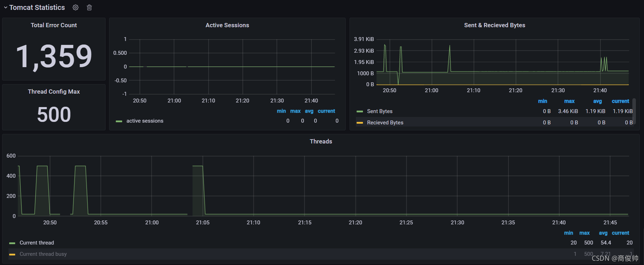
Task: Toggle the active sessions legend series
Action: (145, 121)
